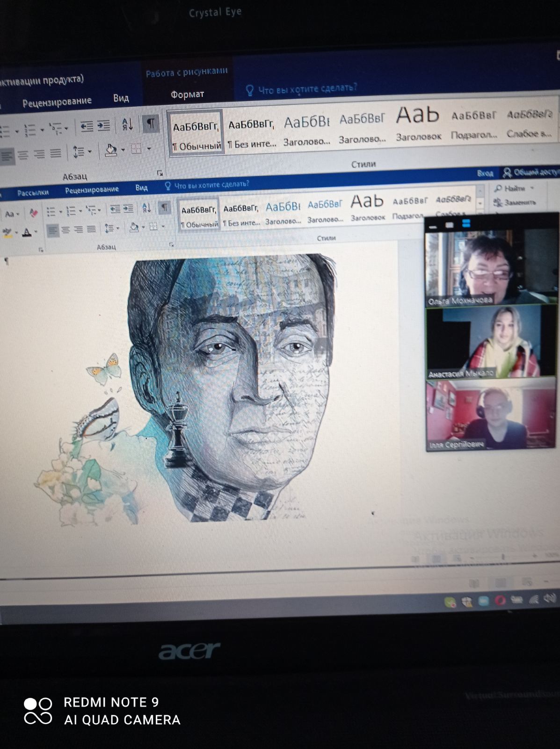Increase indent using the upper ribbon icon
This screenshot has width=560, height=749.
click(103, 126)
